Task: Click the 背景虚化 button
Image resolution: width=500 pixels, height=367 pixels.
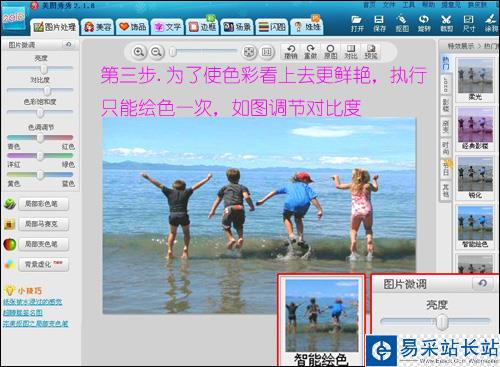Action: [44, 265]
